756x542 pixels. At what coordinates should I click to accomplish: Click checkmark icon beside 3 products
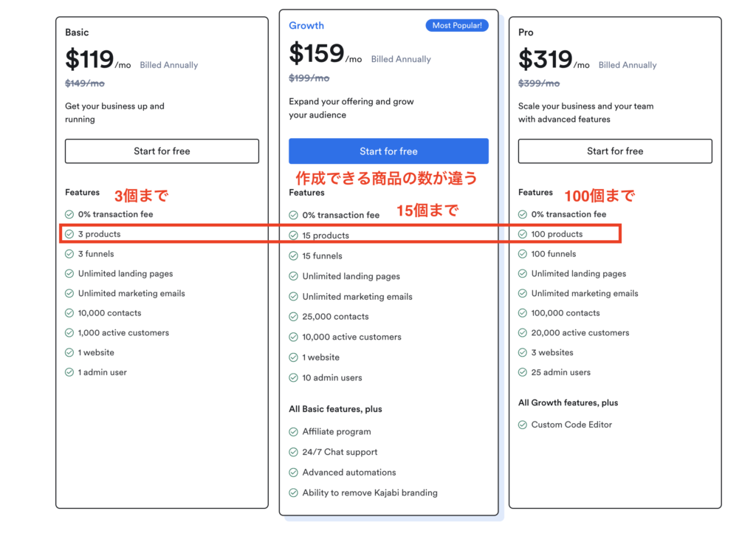[69, 234]
